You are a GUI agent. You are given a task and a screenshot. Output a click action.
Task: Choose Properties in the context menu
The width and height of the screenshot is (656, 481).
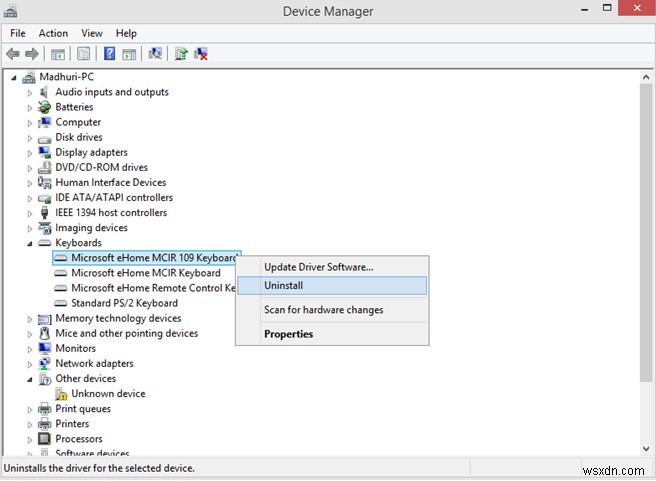(x=332, y=334)
